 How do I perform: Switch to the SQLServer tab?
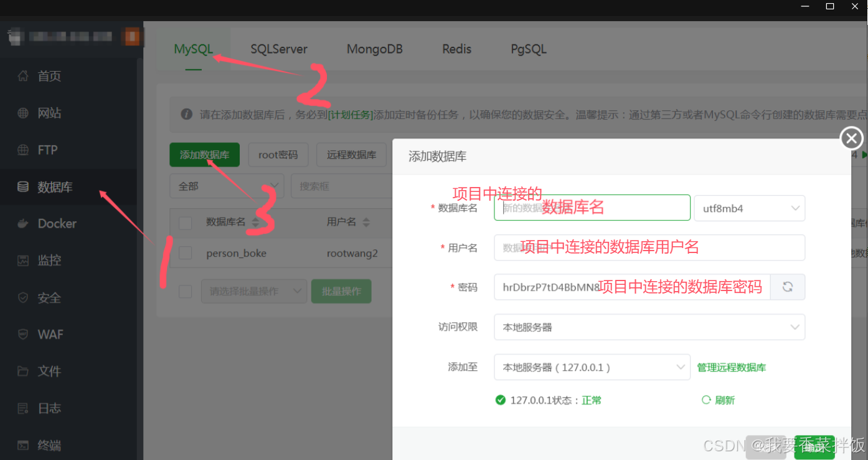[x=279, y=49]
